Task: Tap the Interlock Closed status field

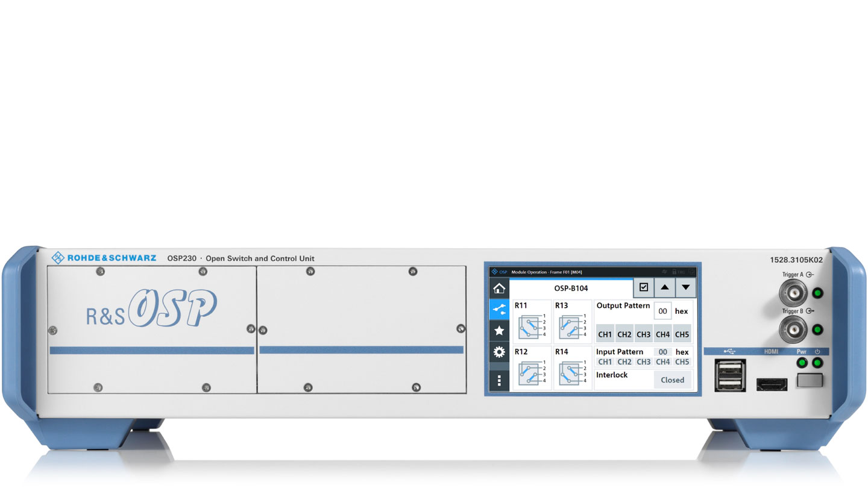Action: click(672, 380)
